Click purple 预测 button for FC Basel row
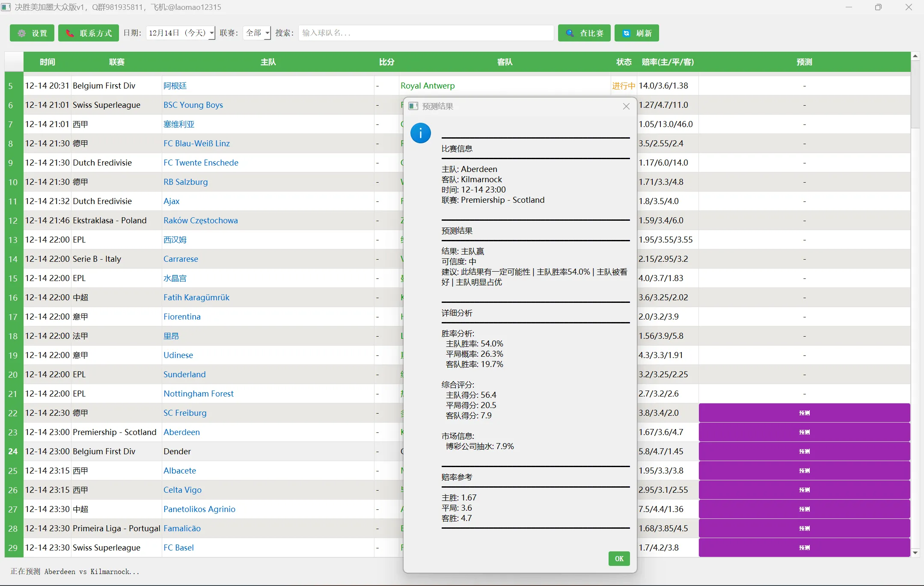Viewport: 924px width, 586px height. pyautogui.click(x=804, y=548)
